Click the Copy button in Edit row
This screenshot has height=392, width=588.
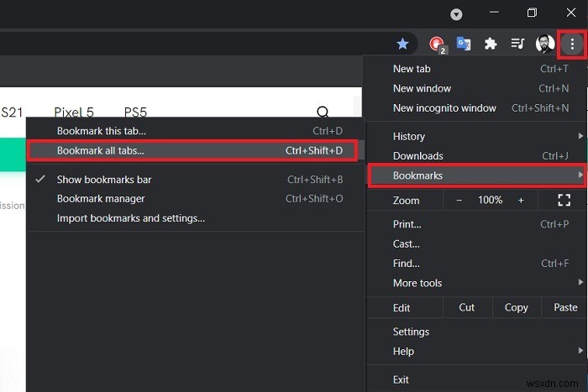tap(517, 307)
